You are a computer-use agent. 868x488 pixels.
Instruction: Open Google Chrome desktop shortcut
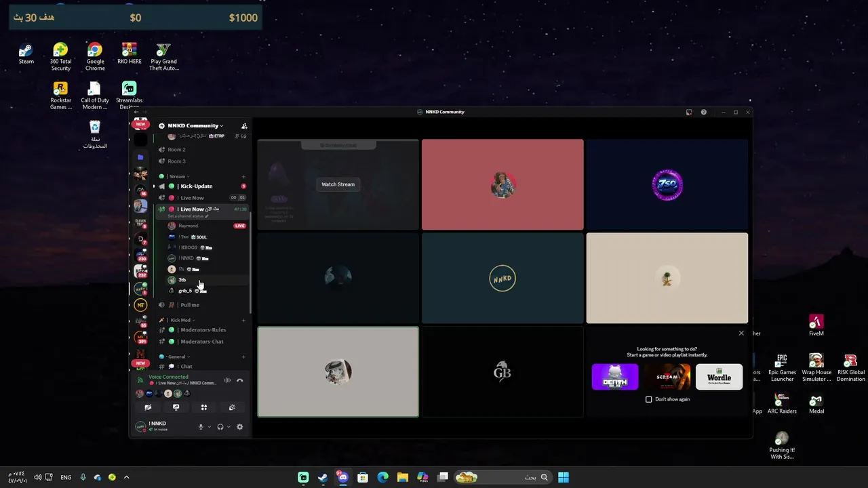point(95,56)
